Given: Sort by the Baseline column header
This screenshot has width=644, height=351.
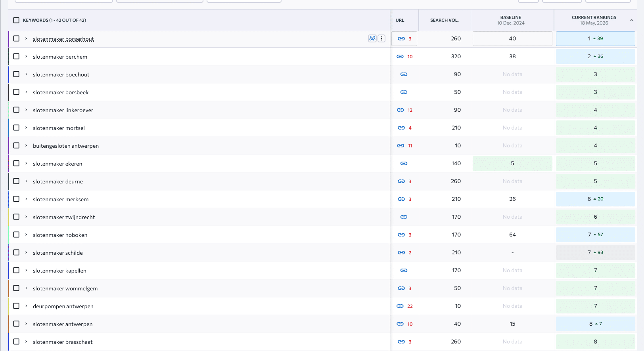Looking at the screenshot, I should [511, 20].
